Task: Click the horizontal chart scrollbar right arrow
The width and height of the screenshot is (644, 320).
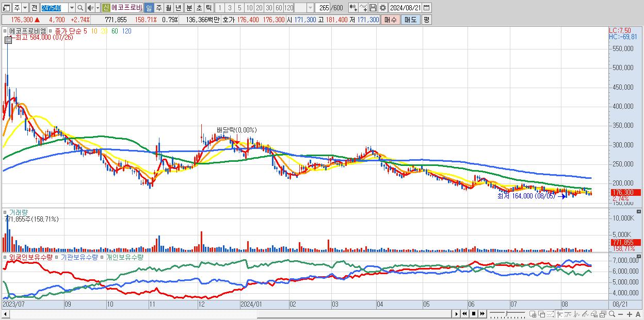Action: 456,314
